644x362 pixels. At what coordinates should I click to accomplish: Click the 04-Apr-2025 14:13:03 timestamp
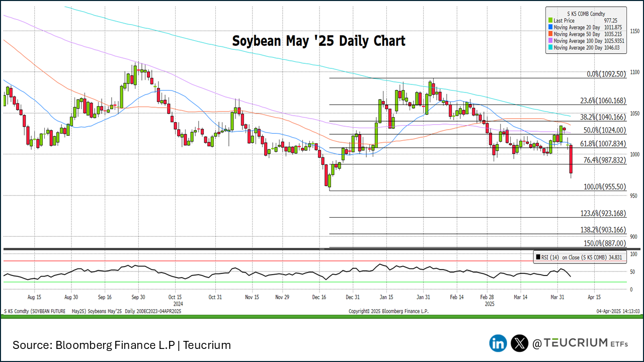click(618, 311)
